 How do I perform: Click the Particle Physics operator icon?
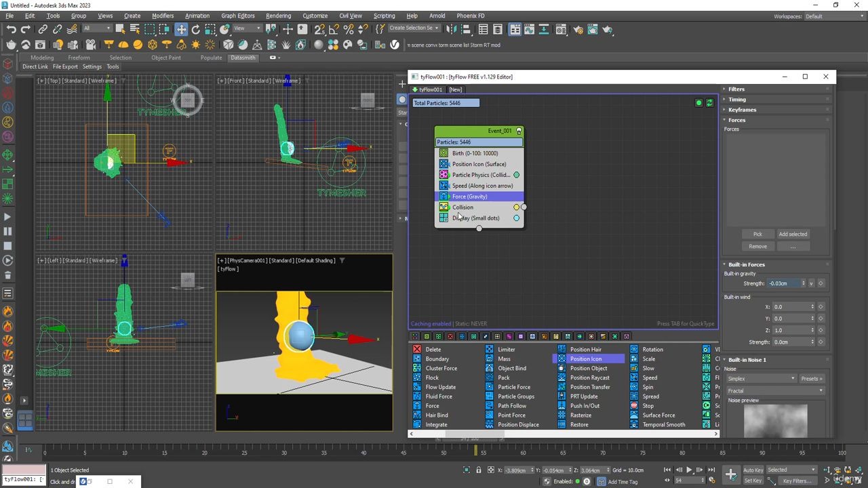point(443,175)
